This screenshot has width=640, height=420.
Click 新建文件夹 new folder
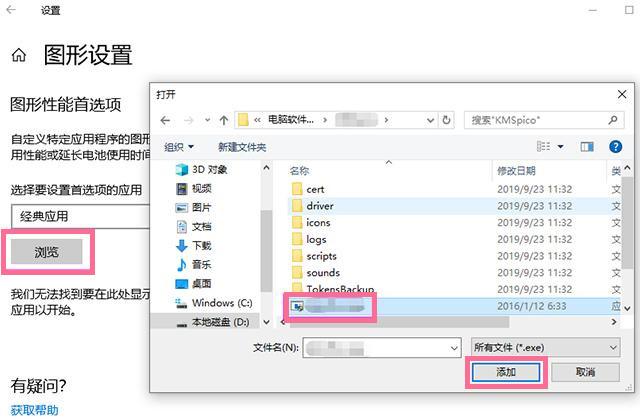point(242,147)
